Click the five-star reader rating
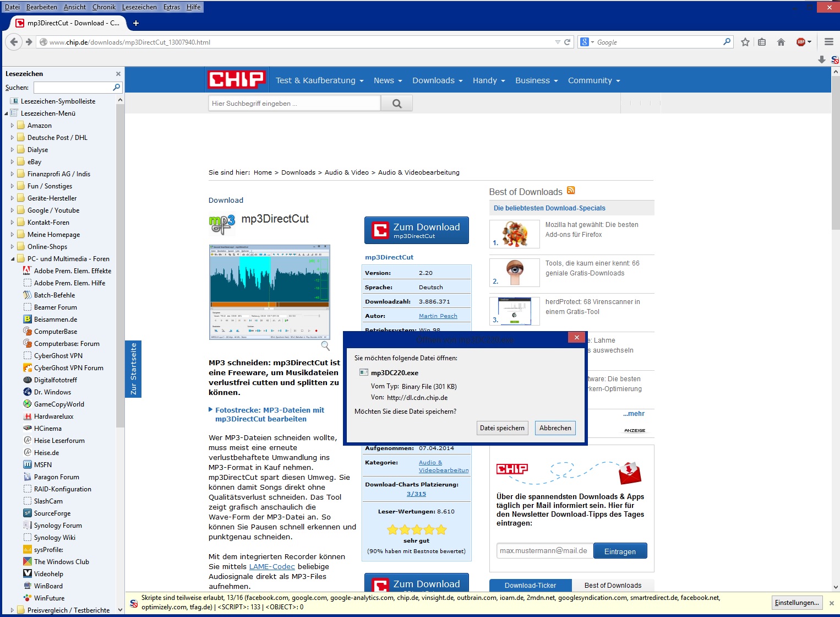The image size is (840, 617). tap(417, 530)
